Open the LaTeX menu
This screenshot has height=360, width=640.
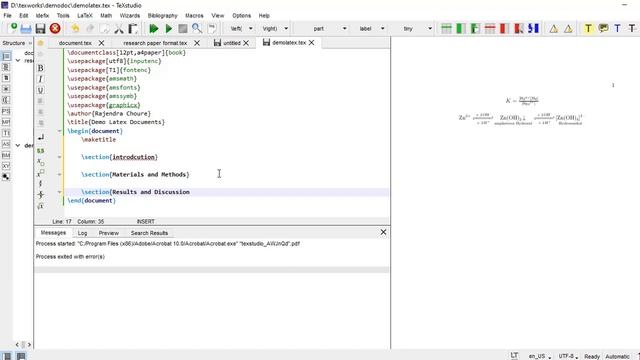click(x=85, y=16)
